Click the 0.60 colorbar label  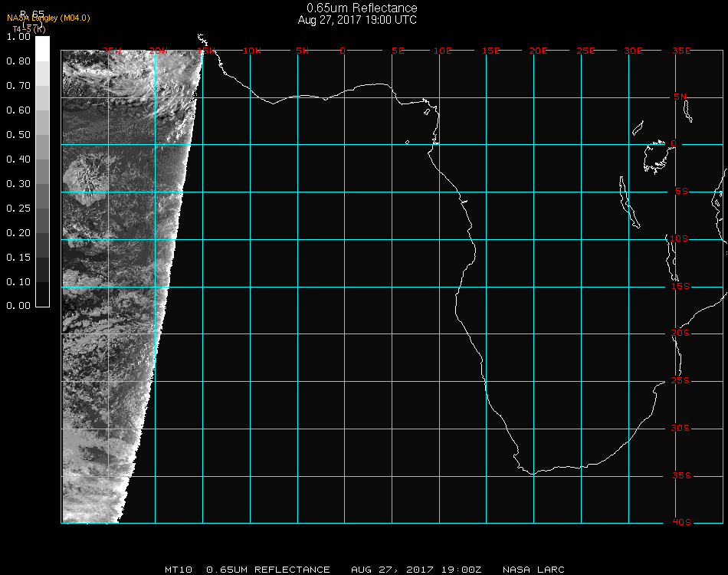[x=18, y=110]
